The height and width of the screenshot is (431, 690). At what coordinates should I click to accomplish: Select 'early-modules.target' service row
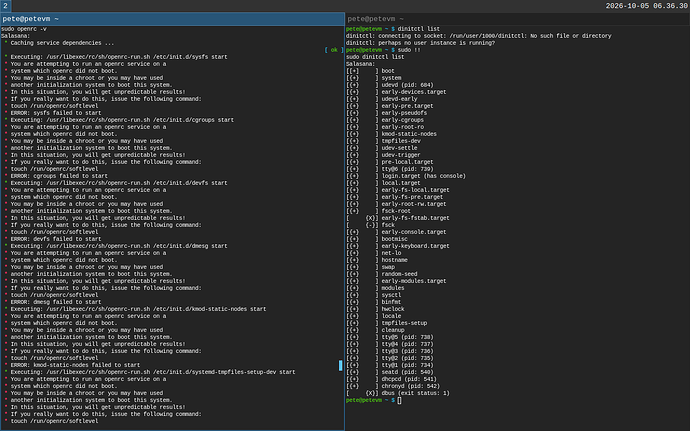[396, 281]
